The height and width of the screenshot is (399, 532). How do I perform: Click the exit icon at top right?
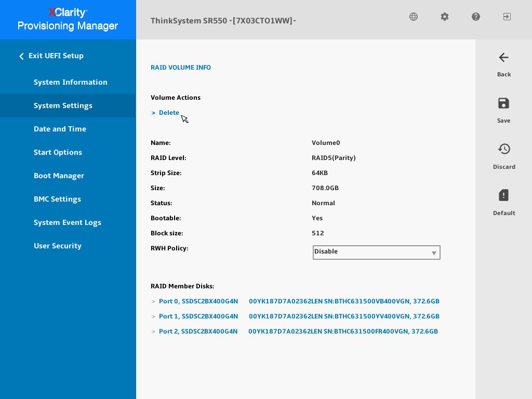(x=507, y=17)
